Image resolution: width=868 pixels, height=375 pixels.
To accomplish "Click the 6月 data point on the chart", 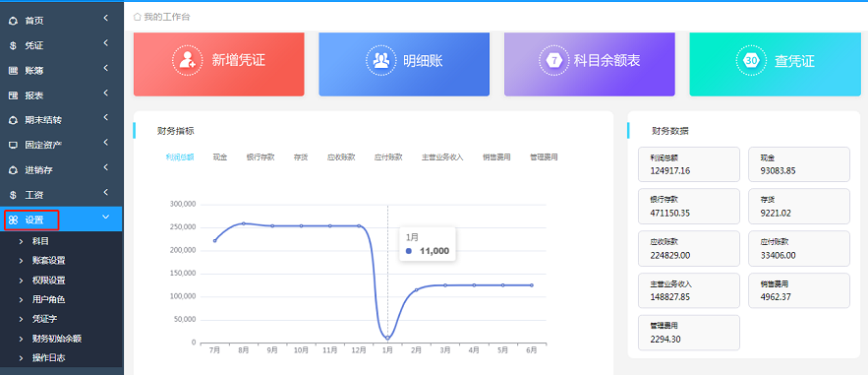I will [532, 285].
